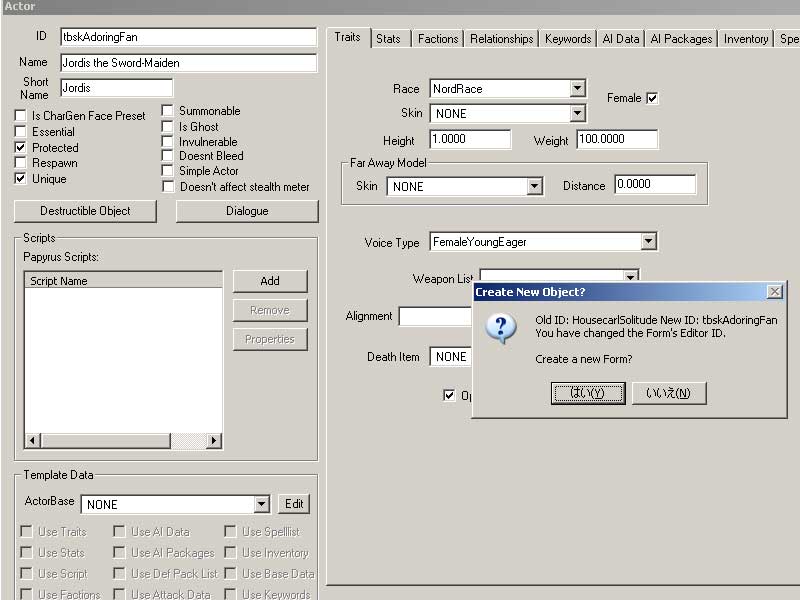
Task: Open the Death Item NONE dropdown
Action: [x=450, y=357]
